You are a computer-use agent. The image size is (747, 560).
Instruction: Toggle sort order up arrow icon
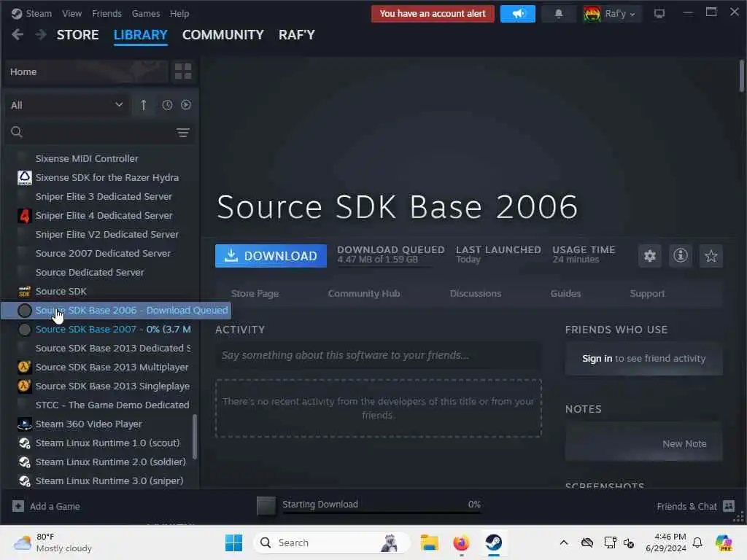[x=144, y=105]
